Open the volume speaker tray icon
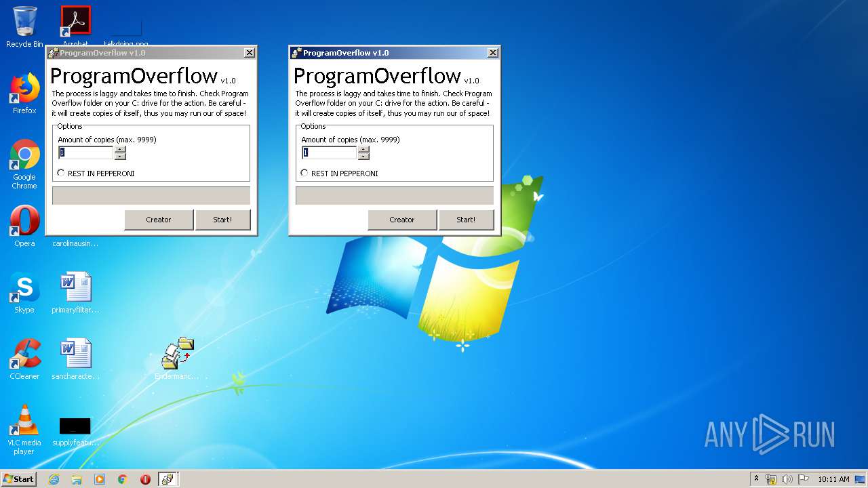 (787, 479)
